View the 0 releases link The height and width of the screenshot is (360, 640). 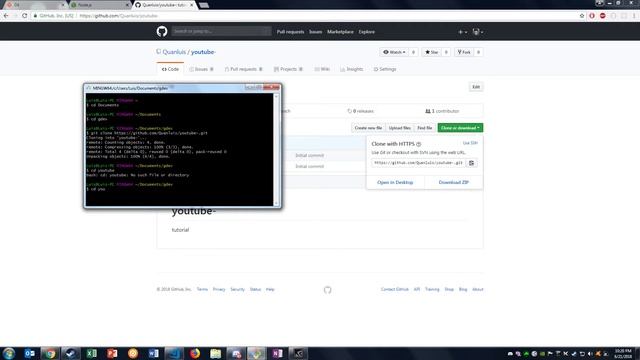[x=360, y=111]
